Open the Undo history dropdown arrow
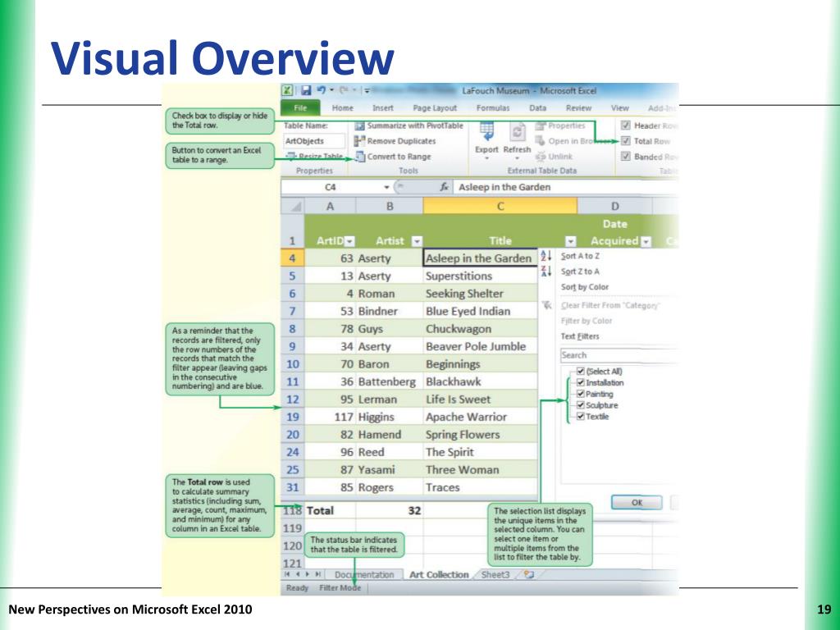 [331, 90]
